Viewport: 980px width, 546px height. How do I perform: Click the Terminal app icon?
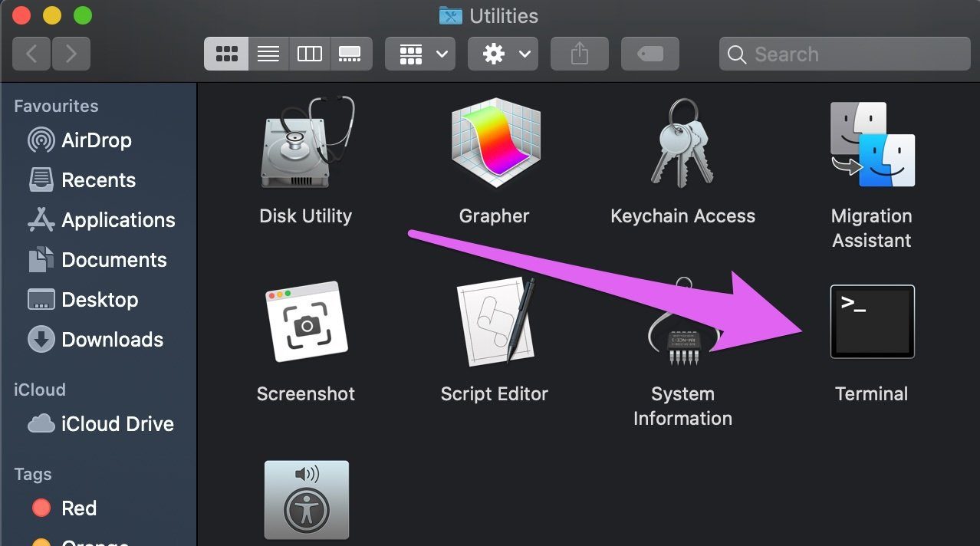873,321
